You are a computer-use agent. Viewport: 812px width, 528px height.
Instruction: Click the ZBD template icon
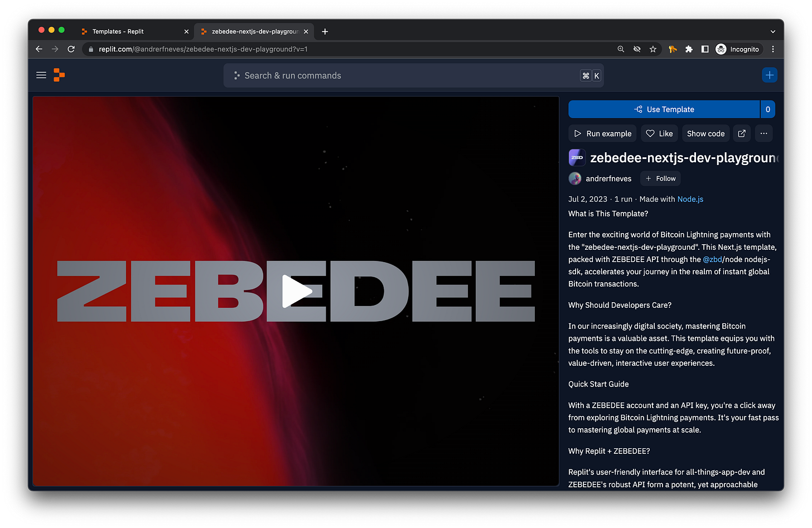coord(577,158)
